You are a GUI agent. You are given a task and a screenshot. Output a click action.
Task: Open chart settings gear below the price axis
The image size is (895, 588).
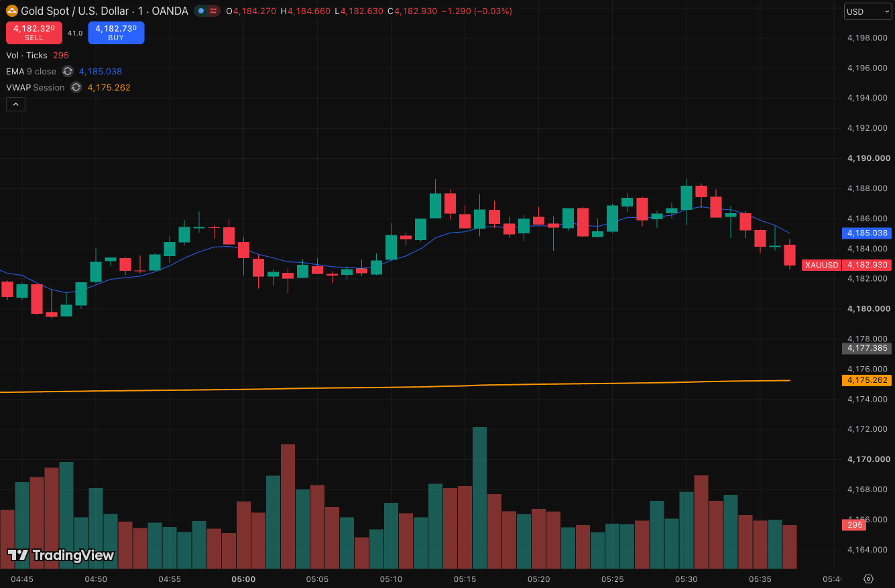pyautogui.click(x=869, y=579)
